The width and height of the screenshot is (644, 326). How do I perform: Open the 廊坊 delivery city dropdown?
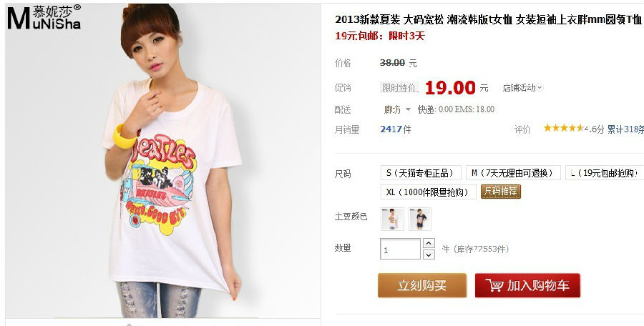click(397, 109)
